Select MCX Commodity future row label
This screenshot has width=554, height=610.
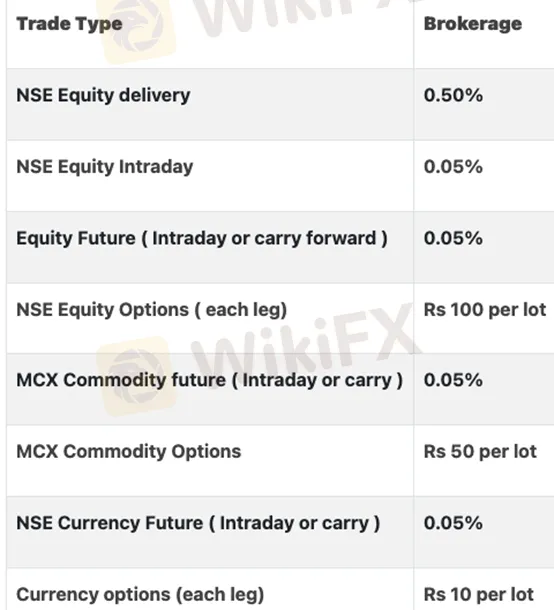(x=209, y=380)
